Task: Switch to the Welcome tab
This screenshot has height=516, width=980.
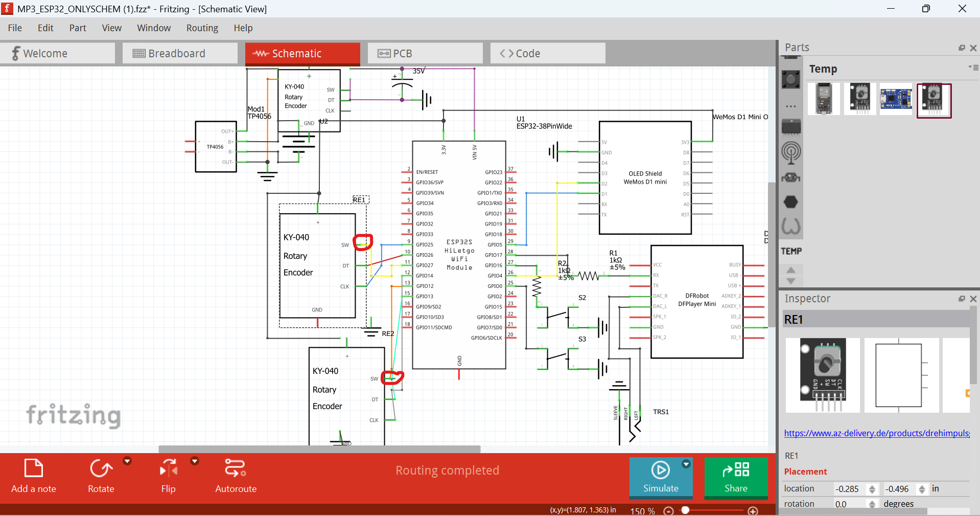Action: 58,53
